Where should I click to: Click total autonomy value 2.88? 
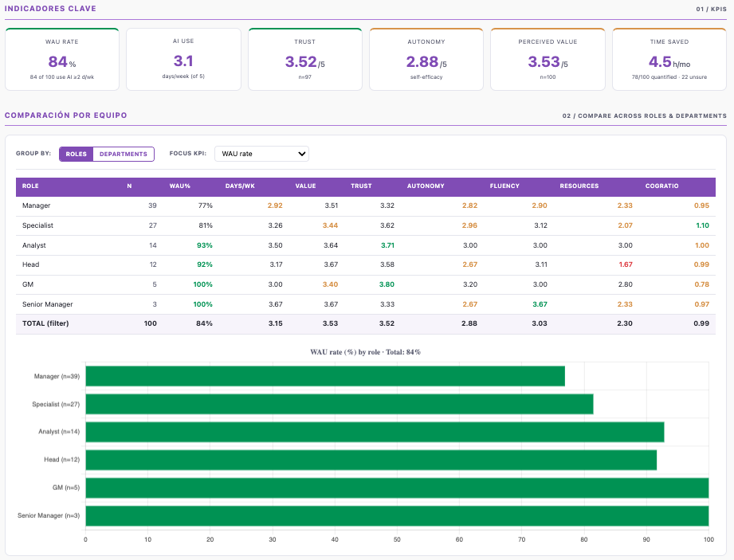(x=469, y=323)
